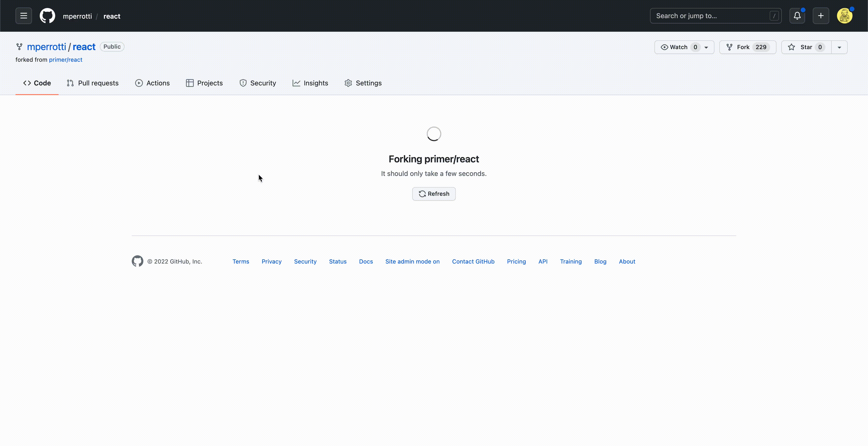
Task: Open the Insights tab
Action: click(310, 83)
